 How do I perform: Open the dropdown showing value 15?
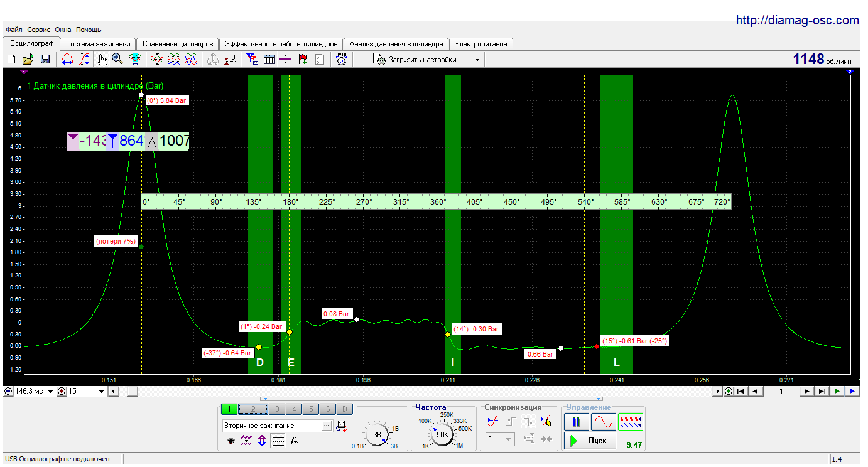(102, 392)
